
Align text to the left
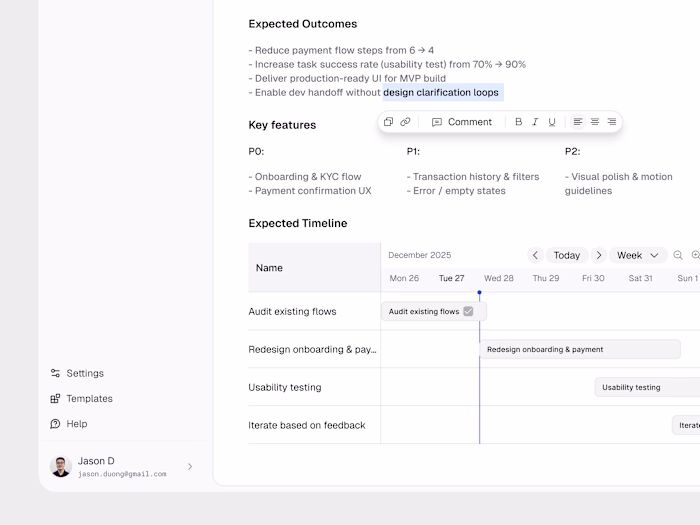click(x=578, y=122)
